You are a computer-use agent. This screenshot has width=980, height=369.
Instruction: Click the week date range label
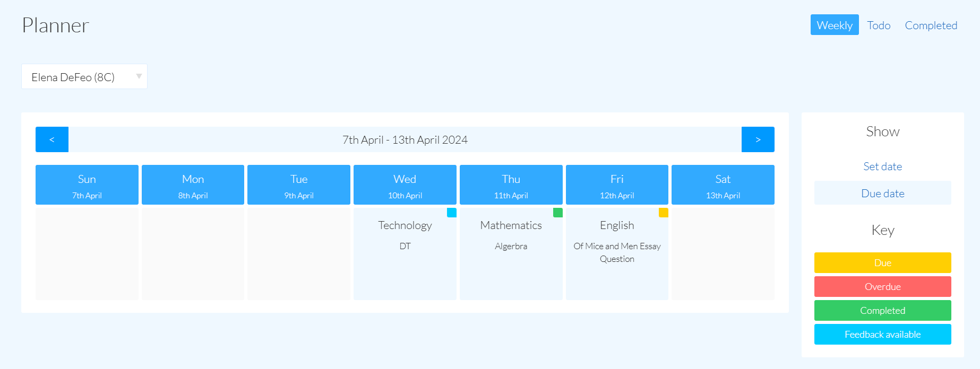[405, 140]
